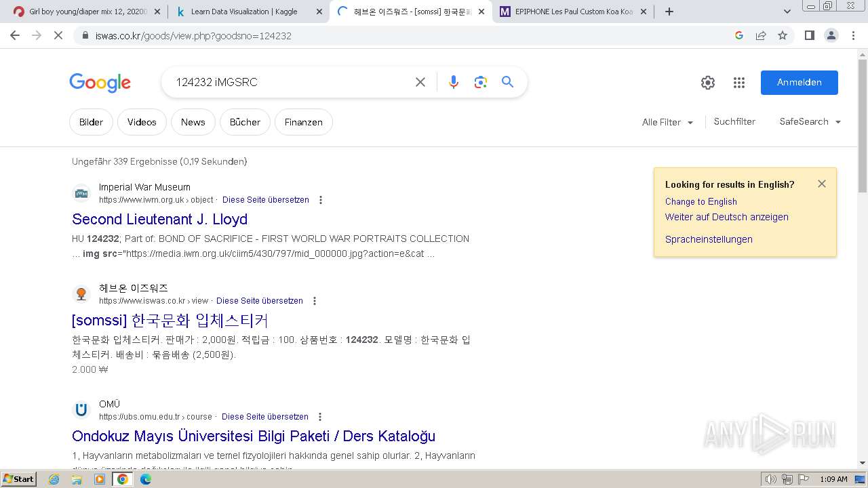Close the English results suggestion box
The image size is (868, 488).
822,184
